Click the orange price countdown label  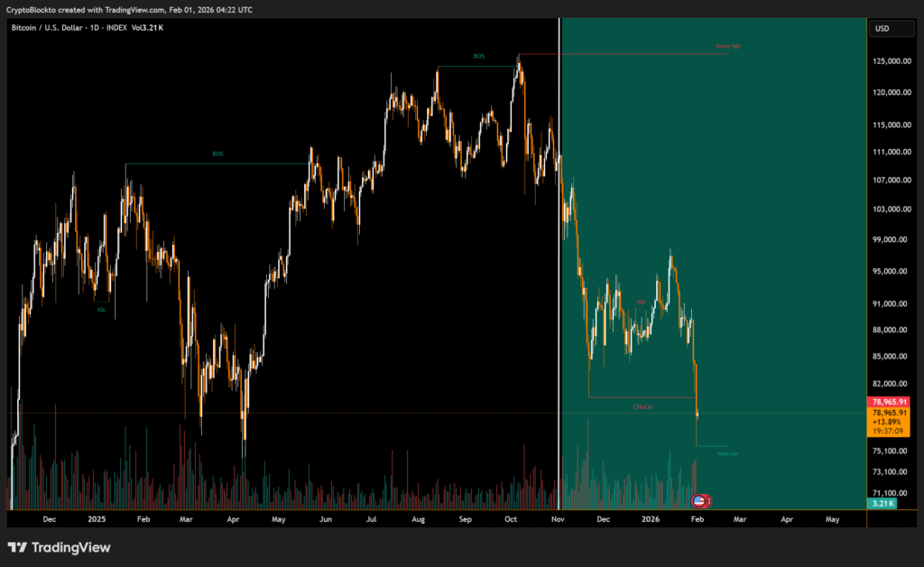889,423
